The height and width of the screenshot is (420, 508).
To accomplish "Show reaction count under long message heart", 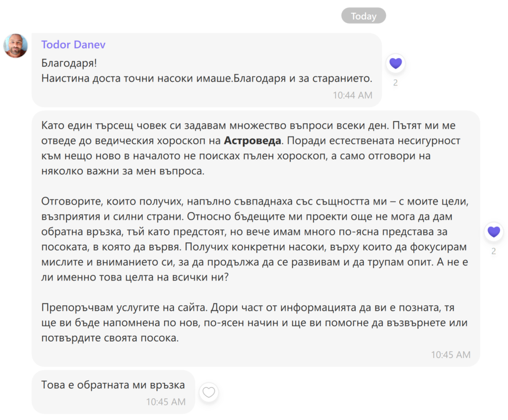I will click(x=494, y=251).
